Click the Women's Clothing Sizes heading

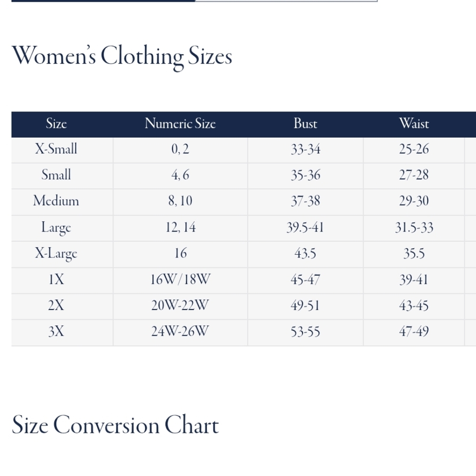pyautogui.click(x=122, y=57)
